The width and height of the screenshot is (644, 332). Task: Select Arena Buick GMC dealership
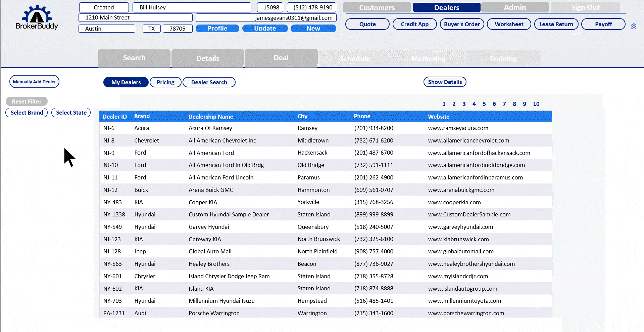211,190
